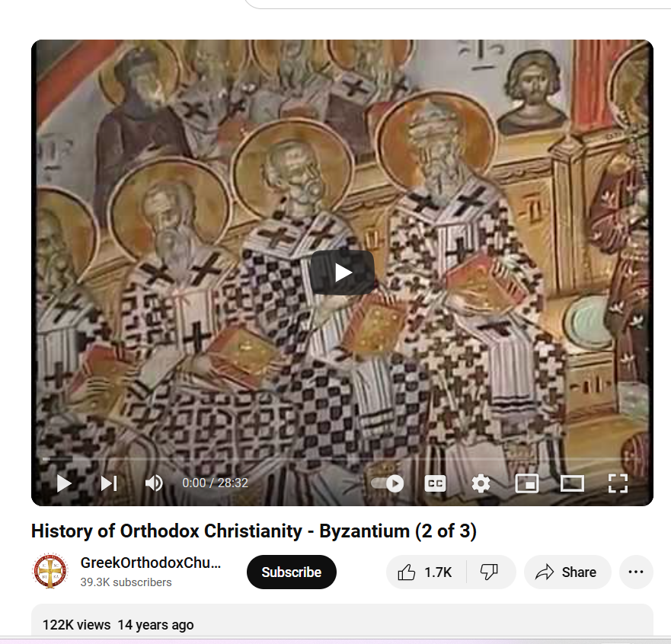
Task: Dislike the video with thumbs down
Action: point(490,572)
